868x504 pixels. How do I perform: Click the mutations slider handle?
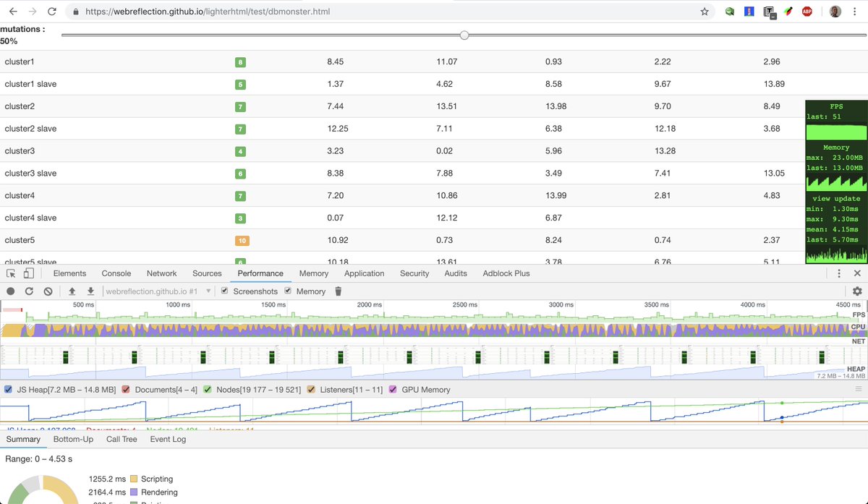(x=464, y=35)
